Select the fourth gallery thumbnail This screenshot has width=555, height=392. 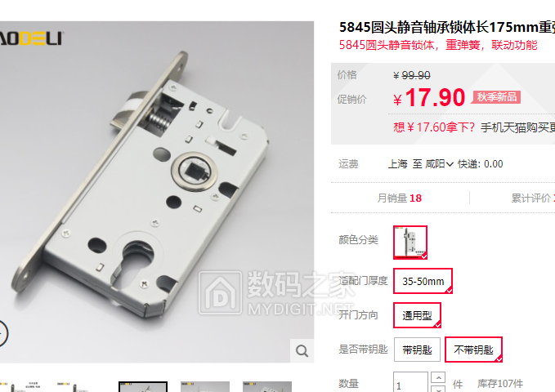pyautogui.click(x=205, y=387)
